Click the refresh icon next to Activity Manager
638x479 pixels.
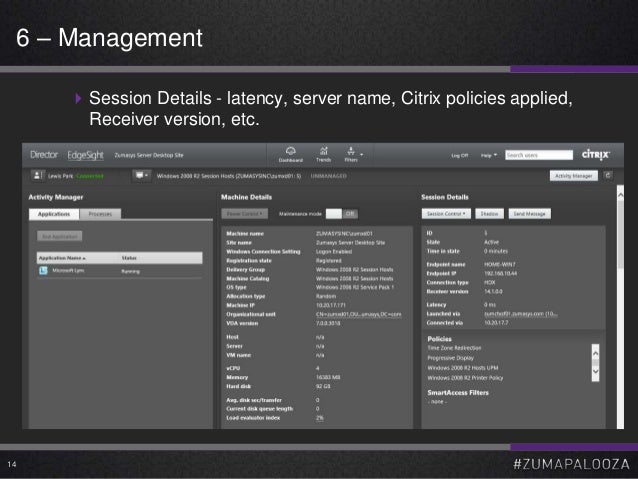tap(608, 175)
